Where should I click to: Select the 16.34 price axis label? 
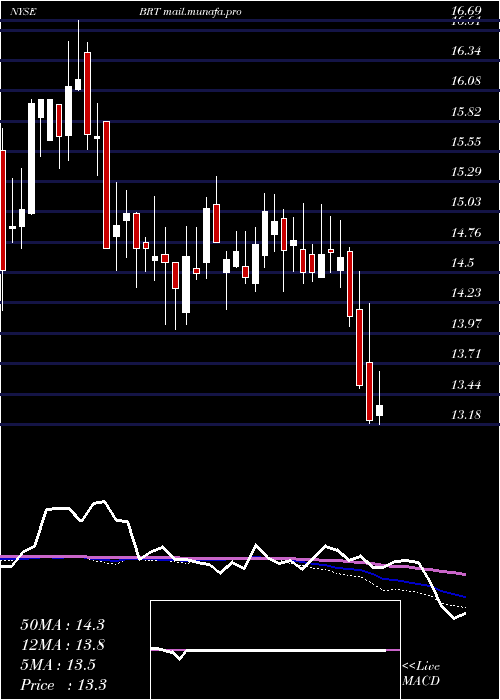click(467, 50)
